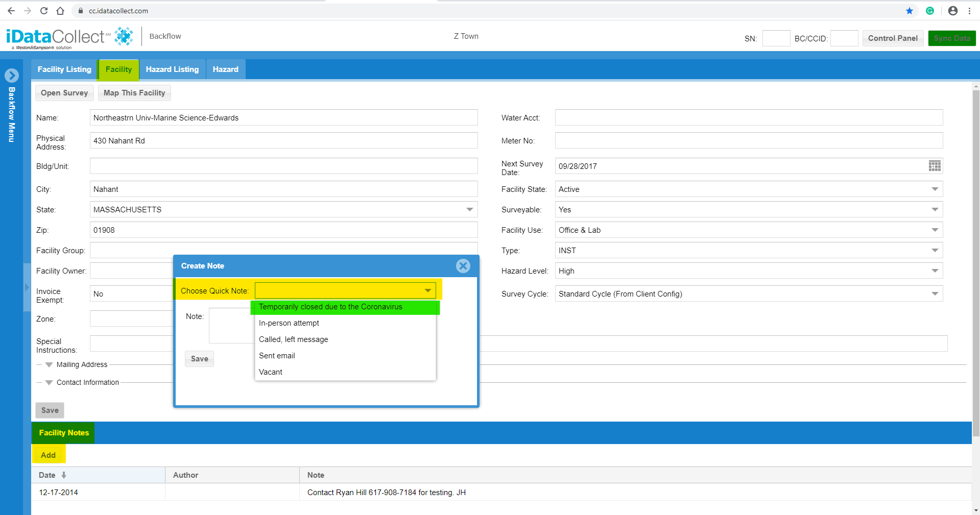Click the Water Acct input field

coord(749,118)
